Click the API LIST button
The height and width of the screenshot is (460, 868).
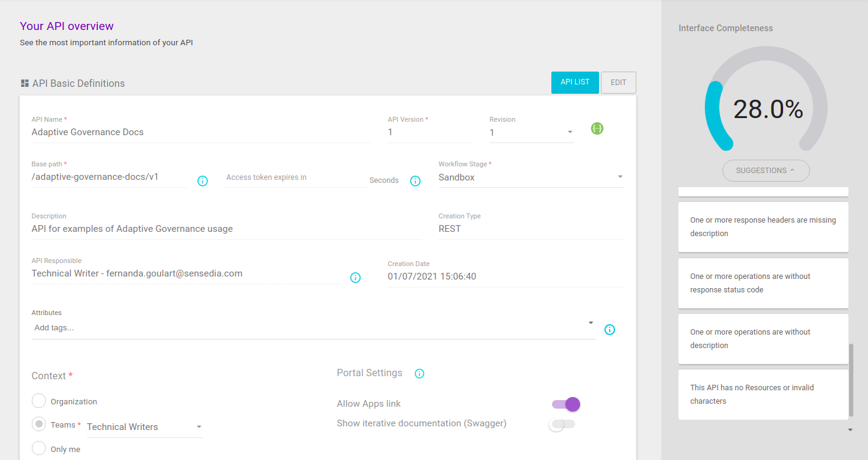pos(575,83)
